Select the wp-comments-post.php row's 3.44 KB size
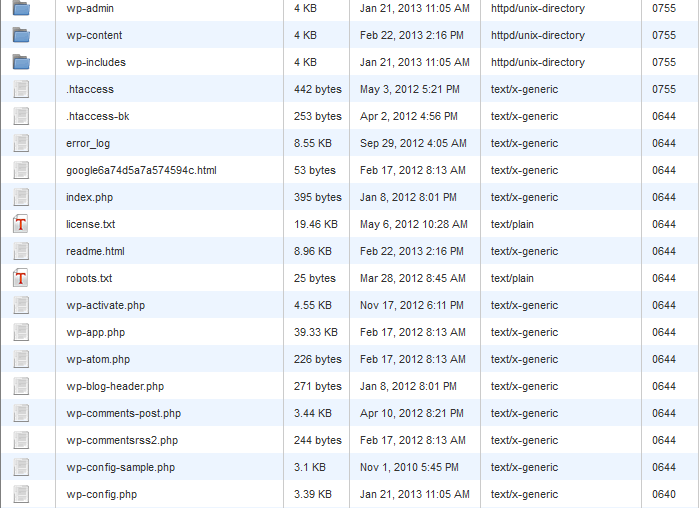Screen dimensions: 699x508 (x=313, y=413)
